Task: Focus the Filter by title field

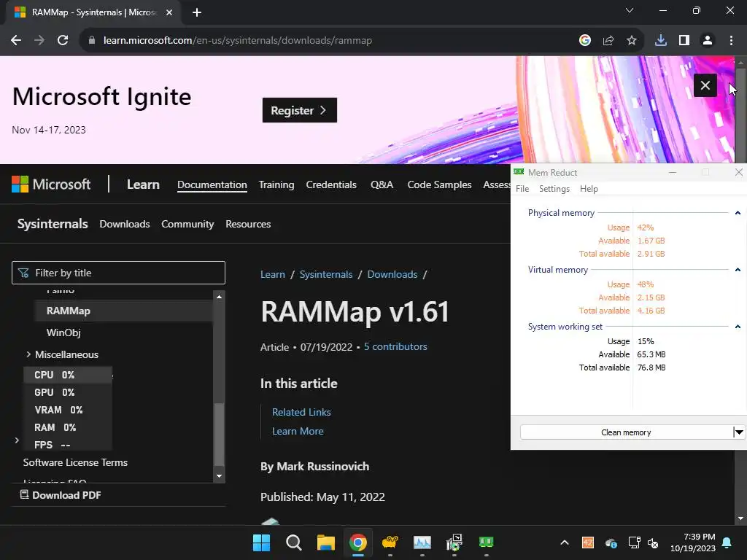Action: [118, 273]
